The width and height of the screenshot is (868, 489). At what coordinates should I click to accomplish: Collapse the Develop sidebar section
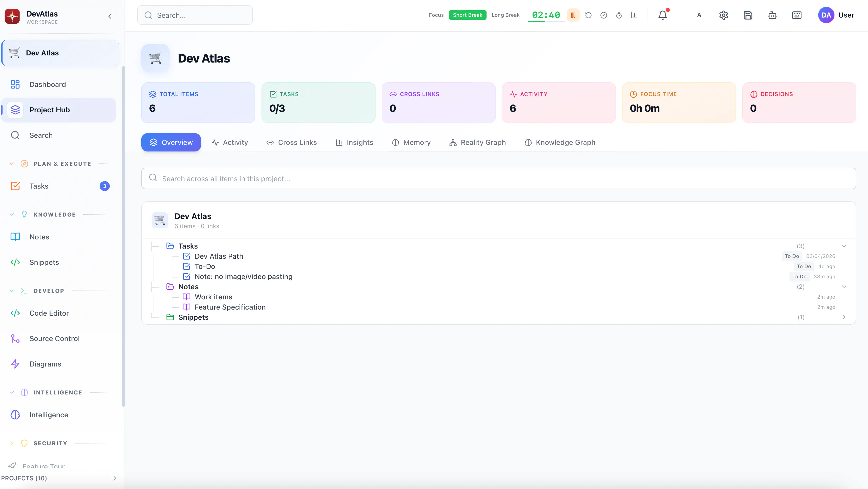pyautogui.click(x=12, y=291)
